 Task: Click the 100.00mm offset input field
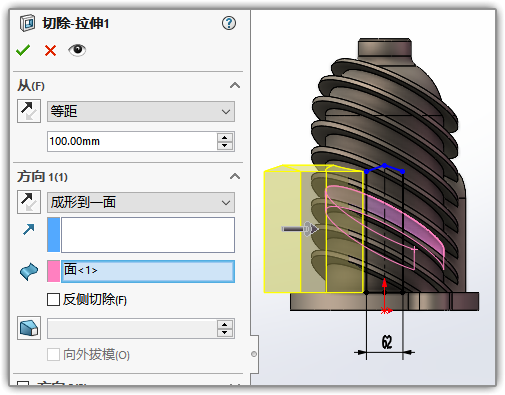coord(132,141)
